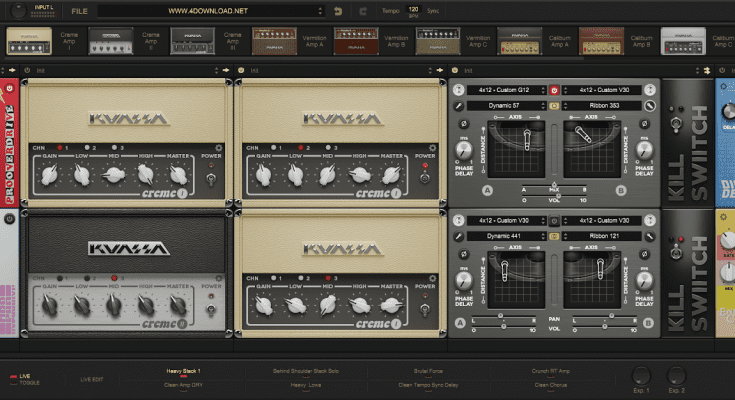The height and width of the screenshot is (400, 735).
Task: Click the red power icon on top cabinet
Action: point(553,90)
